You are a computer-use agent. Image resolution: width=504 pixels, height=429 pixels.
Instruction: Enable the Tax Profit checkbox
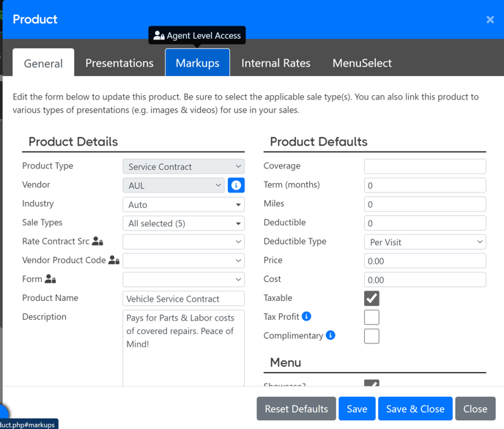pyautogui.click(x=371, y=317)
